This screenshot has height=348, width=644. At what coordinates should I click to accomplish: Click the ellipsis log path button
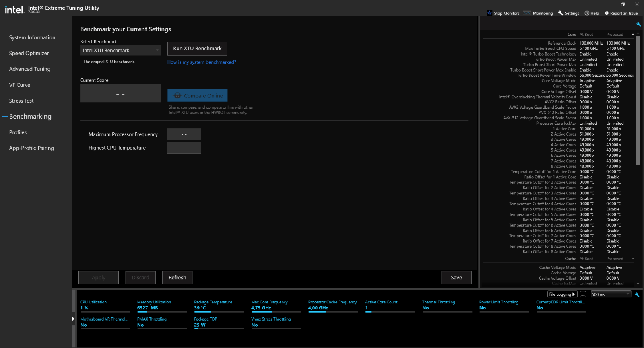[x=583, y=294]
